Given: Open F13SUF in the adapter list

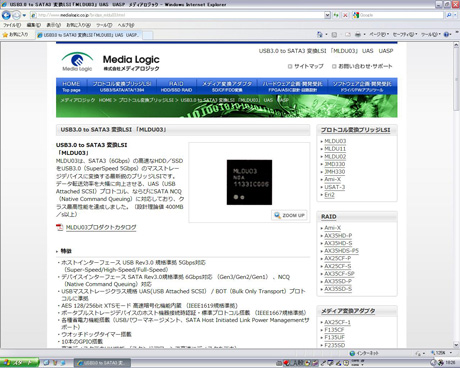Looking at the screenshot, I should pos(334,337).
